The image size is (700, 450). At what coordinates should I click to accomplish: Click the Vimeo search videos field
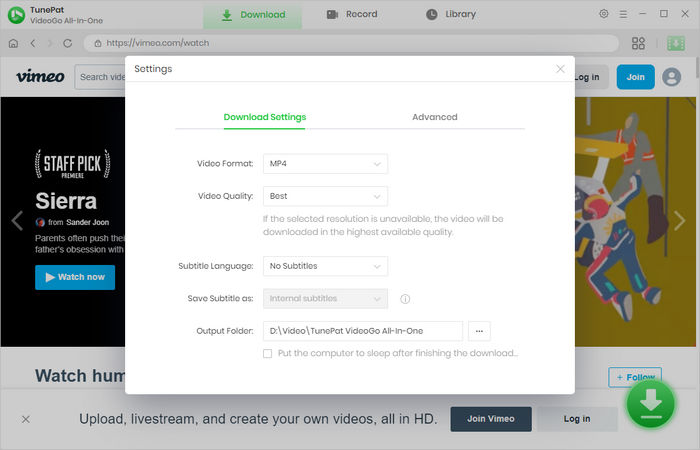(x=100, y=77)
